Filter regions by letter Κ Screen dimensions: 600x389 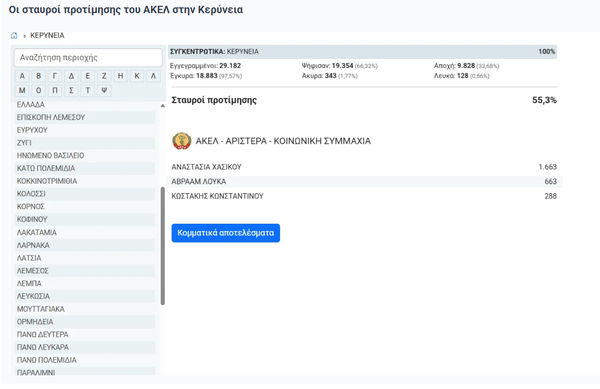pyautogui.click(x=137, y=76)
